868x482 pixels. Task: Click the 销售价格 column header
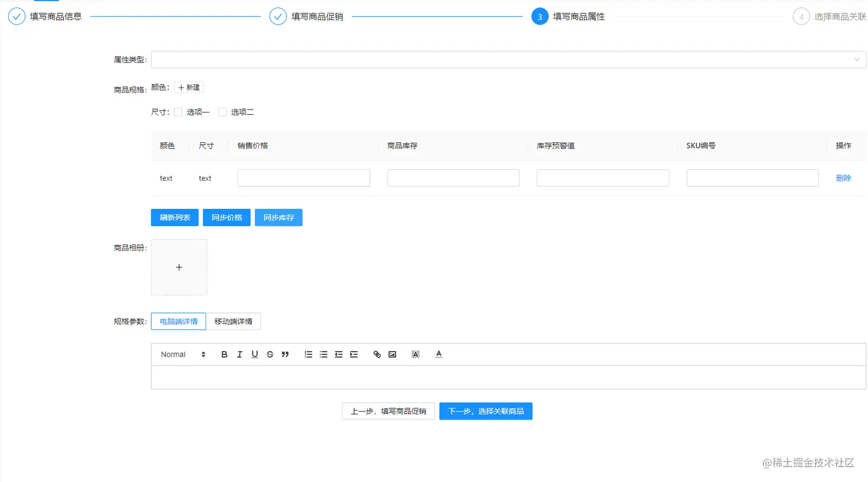tap(253, 146)
